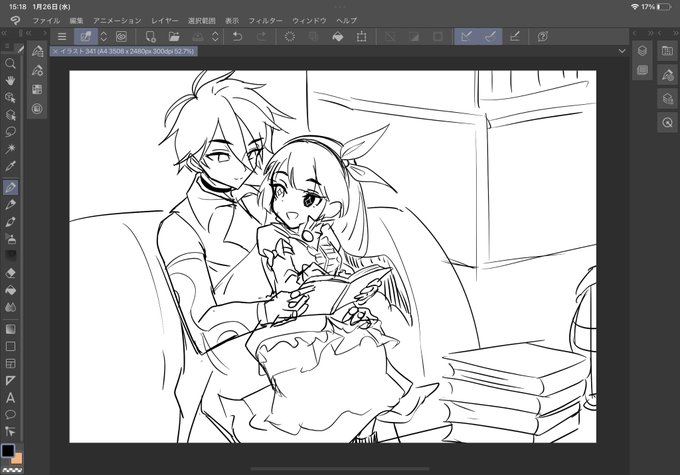The height and width of the screenshot is (475, 680).
Task: Open the Navigator palette icon
Action: click(667, 123)
